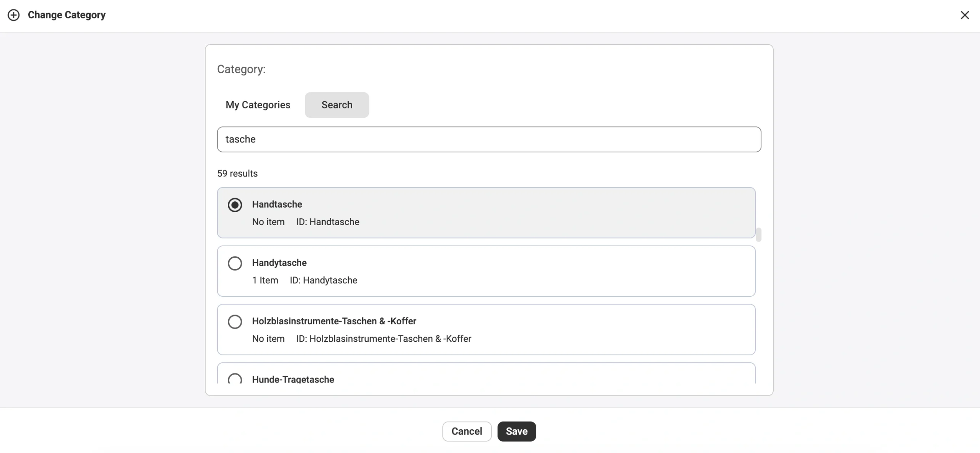The image size is (980, 453).
Task: Click the results list scrollbar thumb
Action: (x=758, y=234)
